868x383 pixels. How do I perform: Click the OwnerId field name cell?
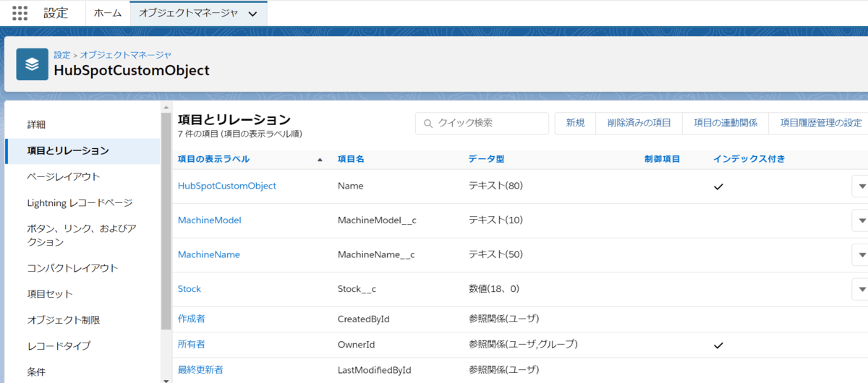[356, 345]
